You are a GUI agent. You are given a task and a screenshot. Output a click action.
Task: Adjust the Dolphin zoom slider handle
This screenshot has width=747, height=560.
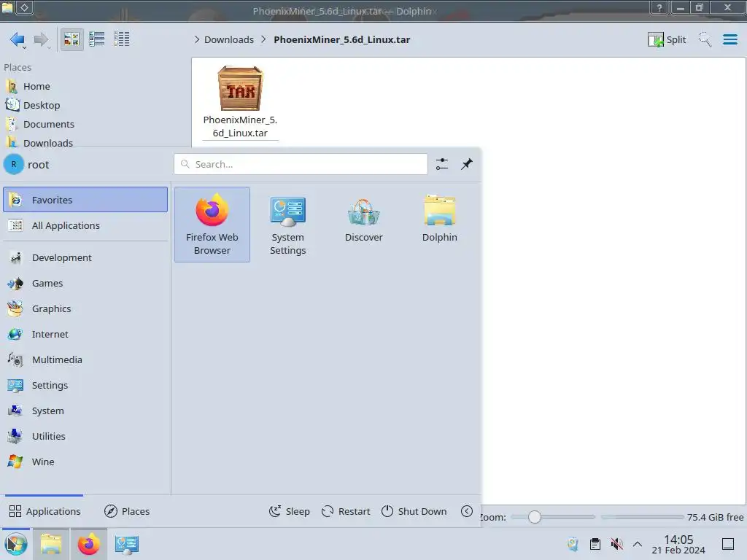(535, 517)
